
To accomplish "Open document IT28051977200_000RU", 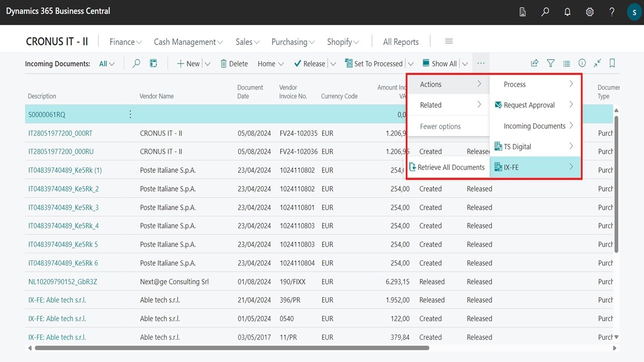I will point(61,151).
